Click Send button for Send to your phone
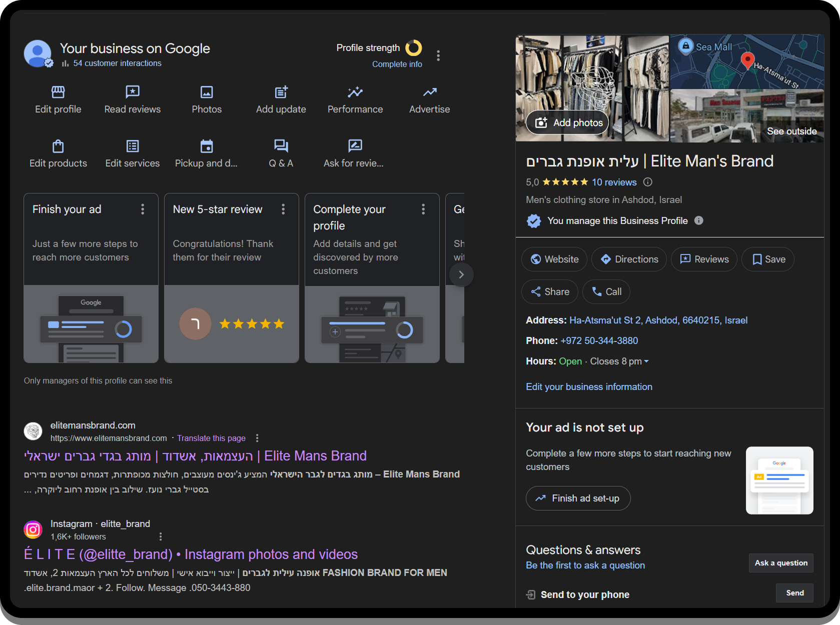This screenshot has height=625, width=840. pyautogui.click(x=794, y=593)
